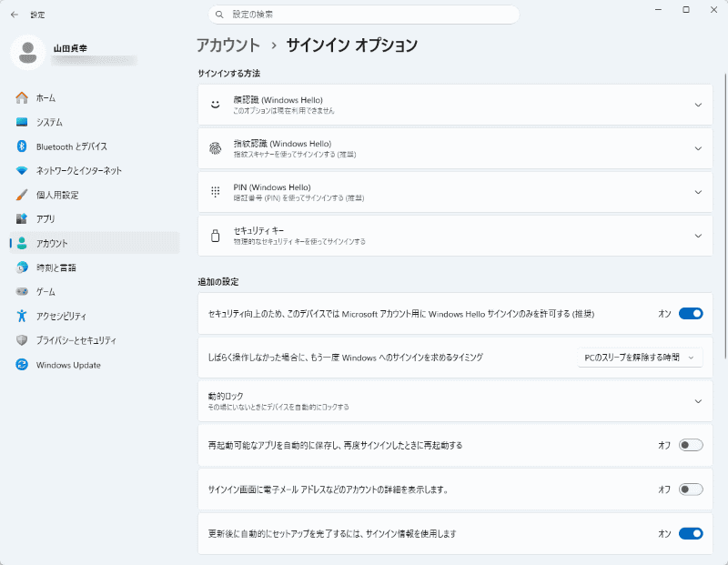Click the ホーム house icon

(x=22, y=98)
